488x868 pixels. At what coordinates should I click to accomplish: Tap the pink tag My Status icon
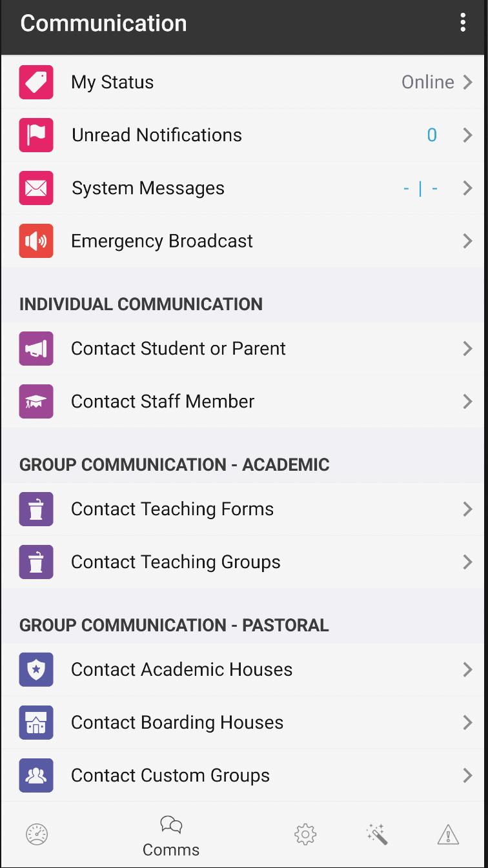(x=36, y=82)
